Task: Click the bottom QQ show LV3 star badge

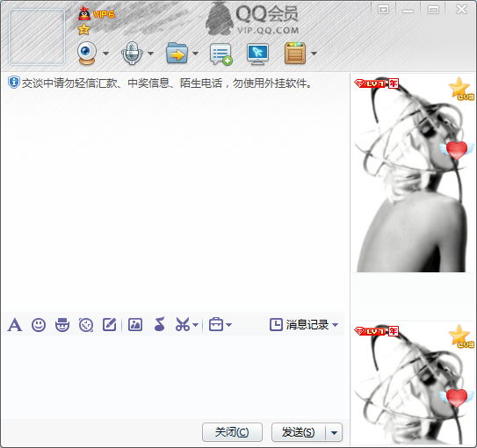Action: tap(461, 336)
